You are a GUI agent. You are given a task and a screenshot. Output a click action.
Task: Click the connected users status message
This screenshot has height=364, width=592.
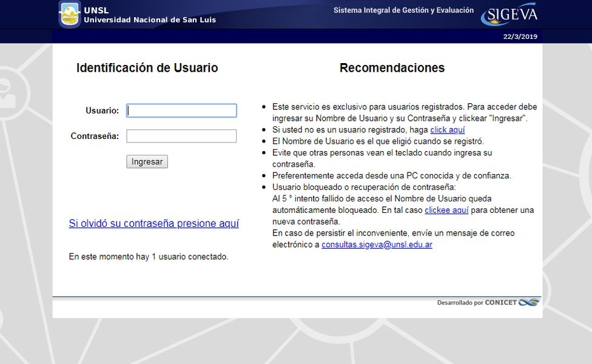pos(149,257)
